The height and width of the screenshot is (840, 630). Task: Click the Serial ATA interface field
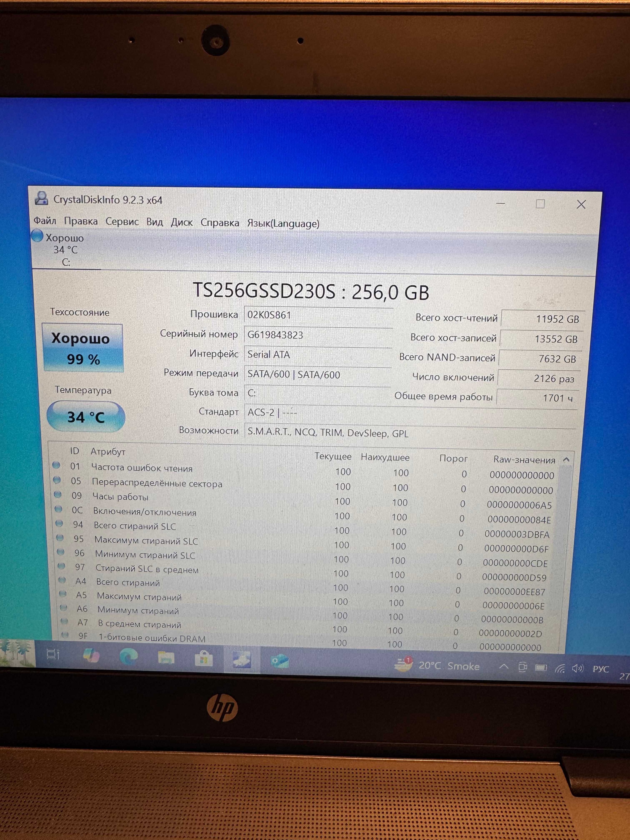(317, 355)
